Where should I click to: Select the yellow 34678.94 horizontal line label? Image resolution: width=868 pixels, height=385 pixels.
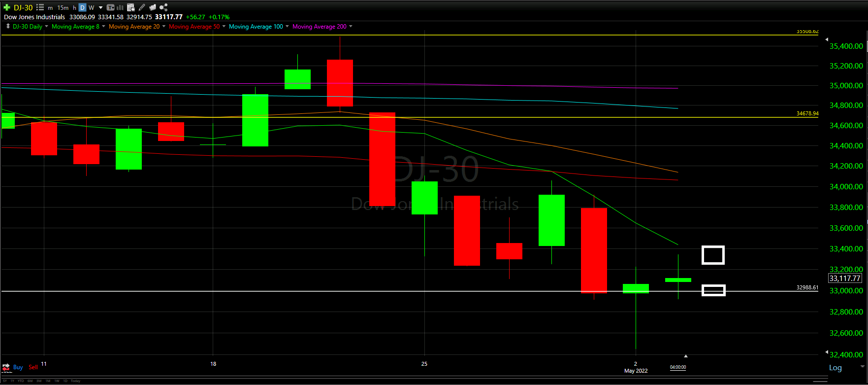pyautogui.click(x=807, y=113)
